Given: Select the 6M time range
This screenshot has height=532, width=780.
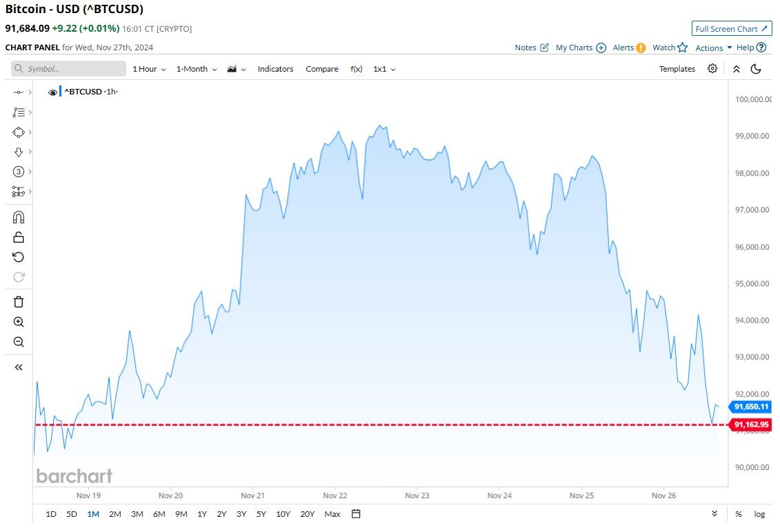Looking at the screenshot, I should [159, 514].
